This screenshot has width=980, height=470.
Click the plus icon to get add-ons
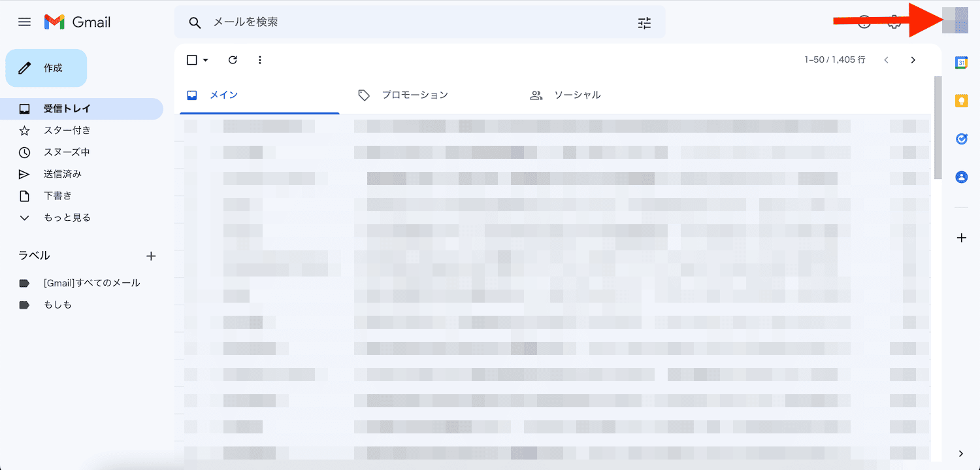(x=961, y=238)
